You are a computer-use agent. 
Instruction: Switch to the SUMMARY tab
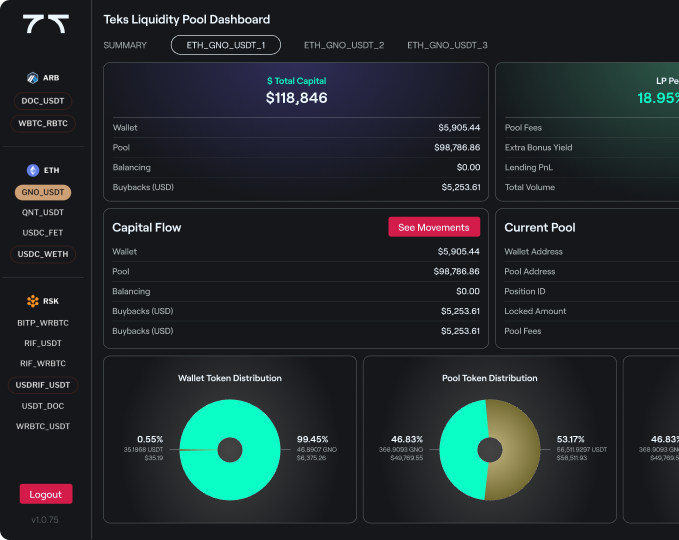(125, 45)
